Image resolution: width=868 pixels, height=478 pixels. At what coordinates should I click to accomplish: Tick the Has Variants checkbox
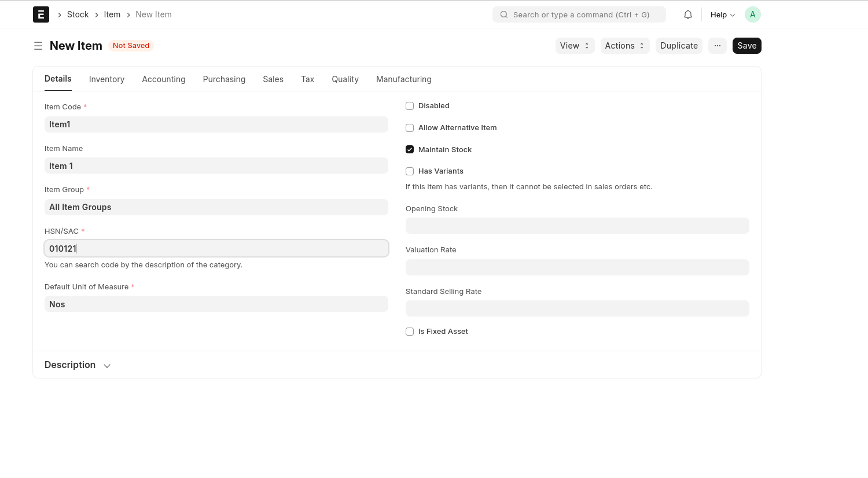(410, 171)
